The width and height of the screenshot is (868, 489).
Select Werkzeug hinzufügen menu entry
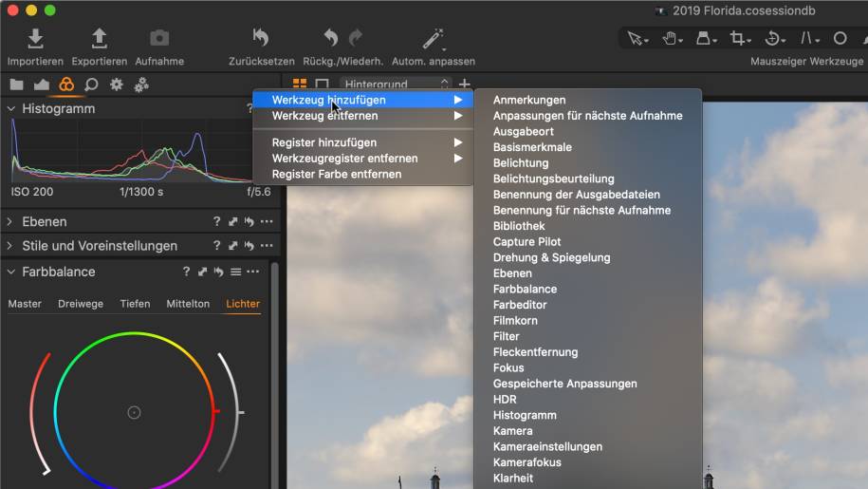pos(363,101)
